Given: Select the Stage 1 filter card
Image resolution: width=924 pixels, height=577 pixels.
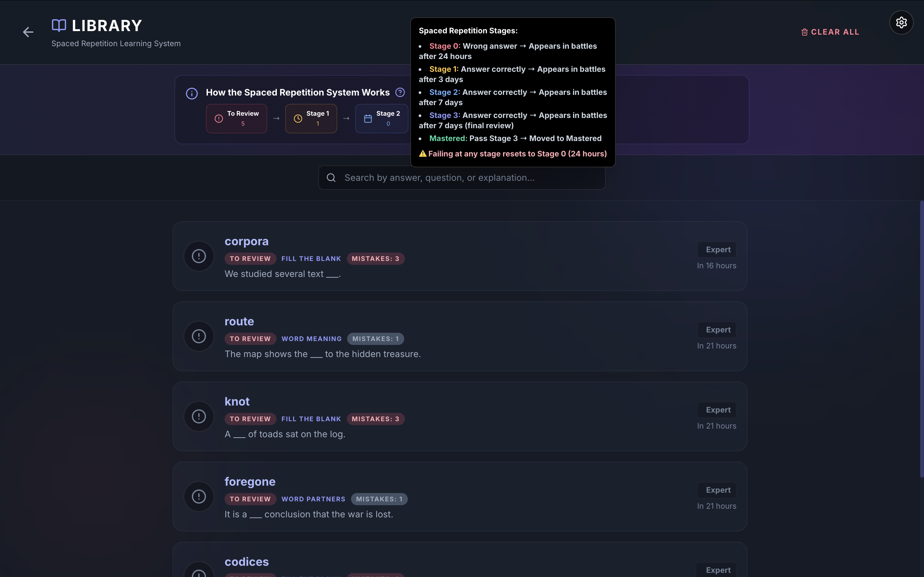Looking at the screenshot, I should pyautogui.click(x=311, y=119).
